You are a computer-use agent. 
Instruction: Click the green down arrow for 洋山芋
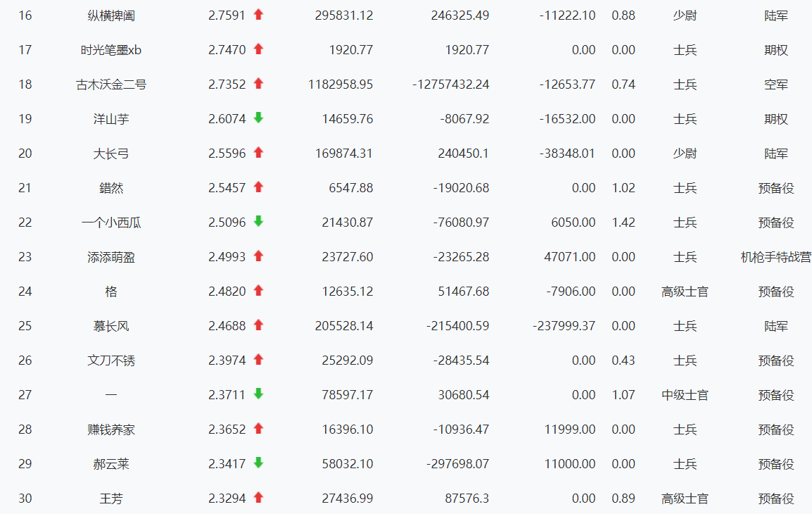click(258, 118)
